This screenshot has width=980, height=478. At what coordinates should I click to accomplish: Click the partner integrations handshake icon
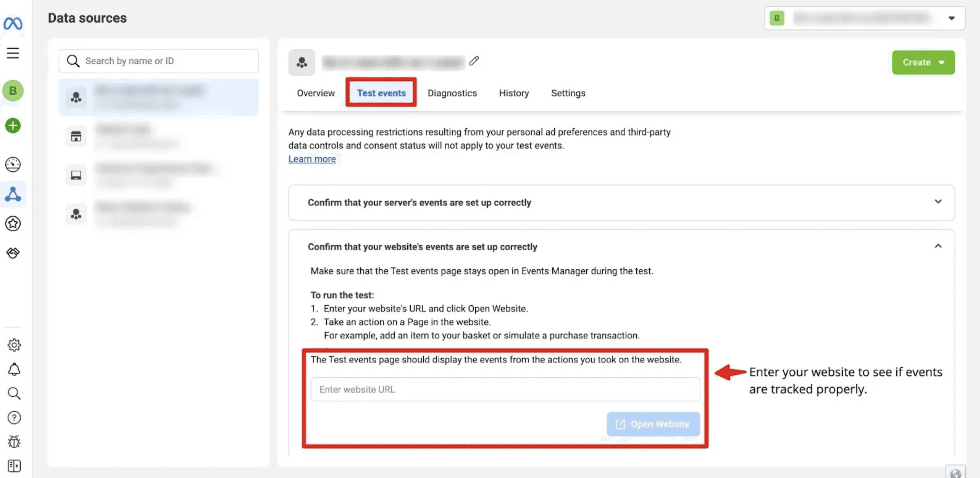(x=13, y=253)
